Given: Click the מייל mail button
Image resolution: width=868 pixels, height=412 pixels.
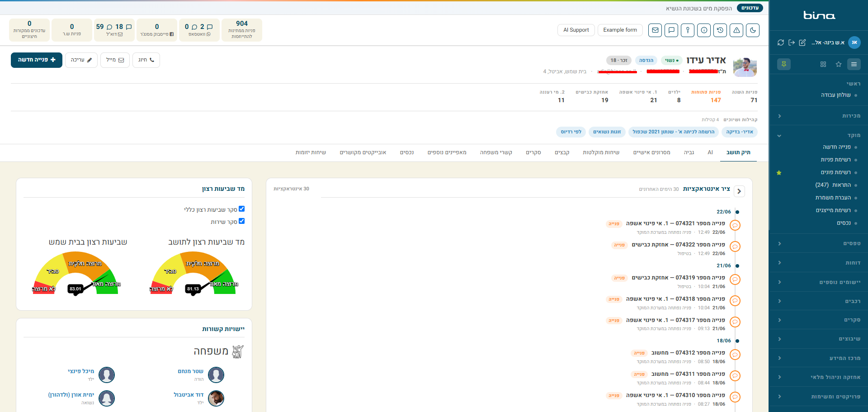Looking at the screenshot, I should coord(115,60).
